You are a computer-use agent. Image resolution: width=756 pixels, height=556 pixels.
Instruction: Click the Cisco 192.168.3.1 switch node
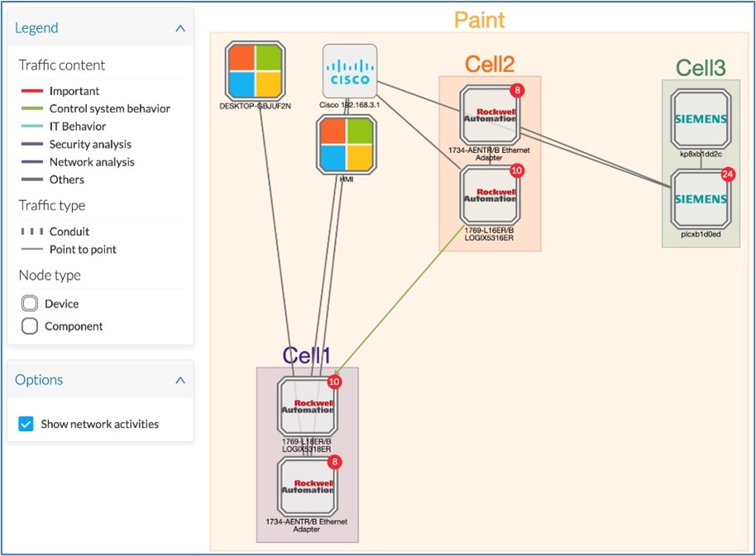[350, 71]
